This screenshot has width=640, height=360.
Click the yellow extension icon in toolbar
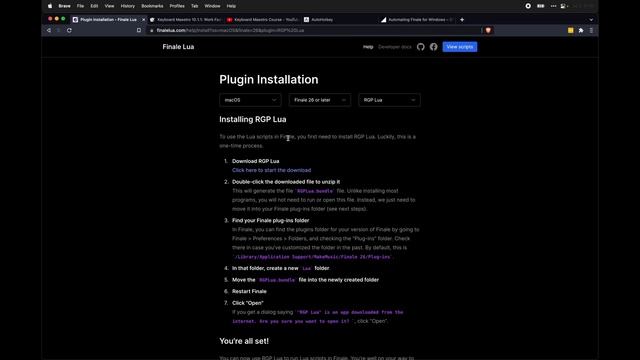coord(571,30)
